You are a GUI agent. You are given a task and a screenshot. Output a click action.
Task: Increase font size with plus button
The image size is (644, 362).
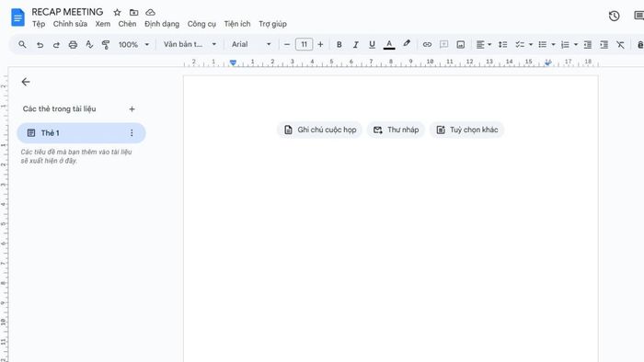click(320, 44)
